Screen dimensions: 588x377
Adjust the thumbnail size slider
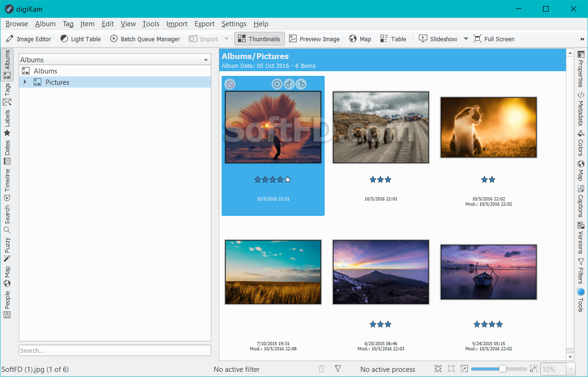pos(499,369)
